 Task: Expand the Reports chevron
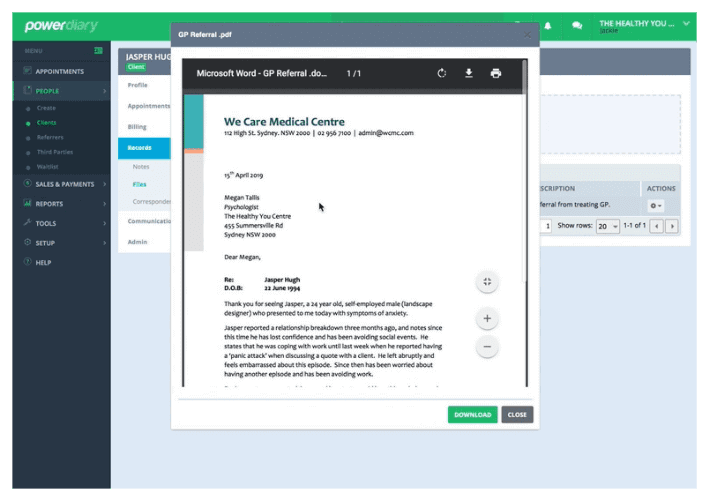click(104, 204)
